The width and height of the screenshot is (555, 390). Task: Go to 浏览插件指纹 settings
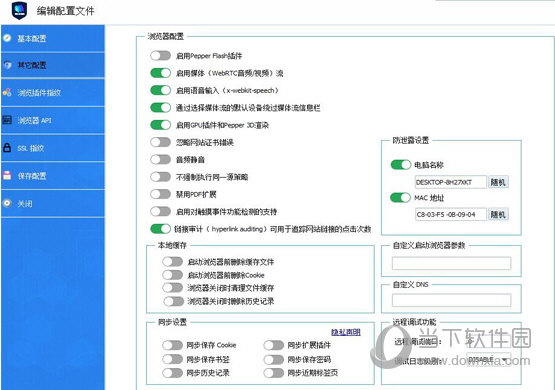[53, 93]
